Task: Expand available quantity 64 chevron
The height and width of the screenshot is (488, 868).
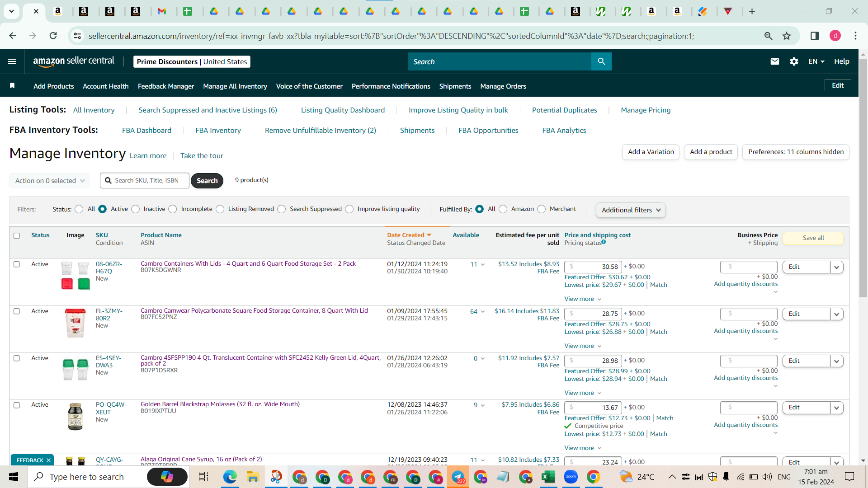Action: [x=483, y=312]
